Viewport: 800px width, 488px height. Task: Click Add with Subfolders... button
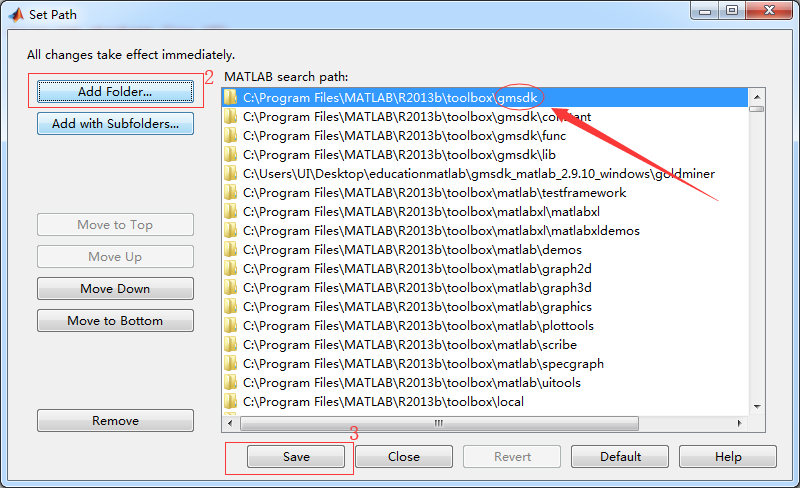115,124
